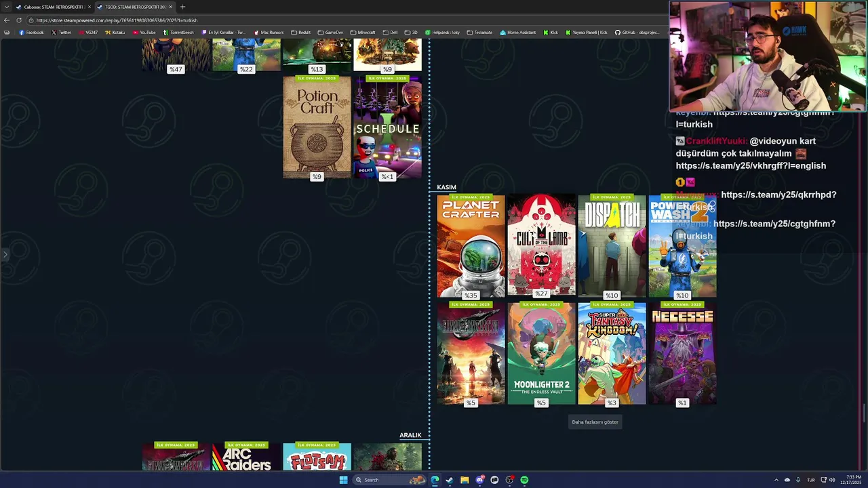Image resolution: width=868 pixels, height=488 pixels.
Task: Open the Flotsam game card
Action: [x=317, y=456]
